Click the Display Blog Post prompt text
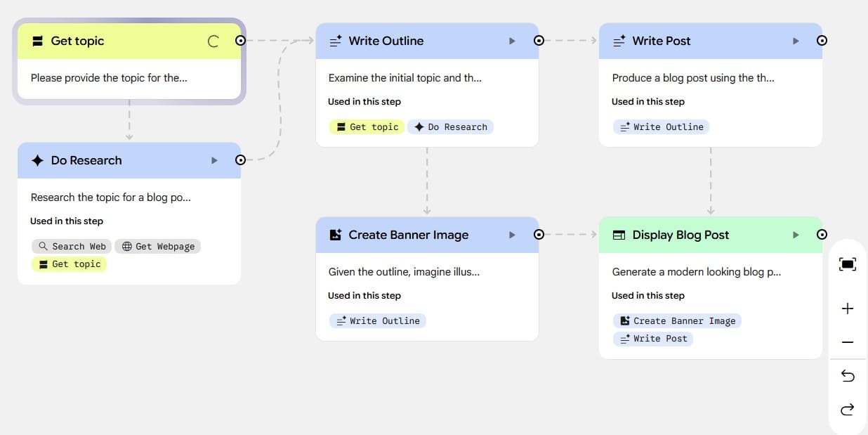868x435 pixels. pyautogui.click(x=696, y=271)
